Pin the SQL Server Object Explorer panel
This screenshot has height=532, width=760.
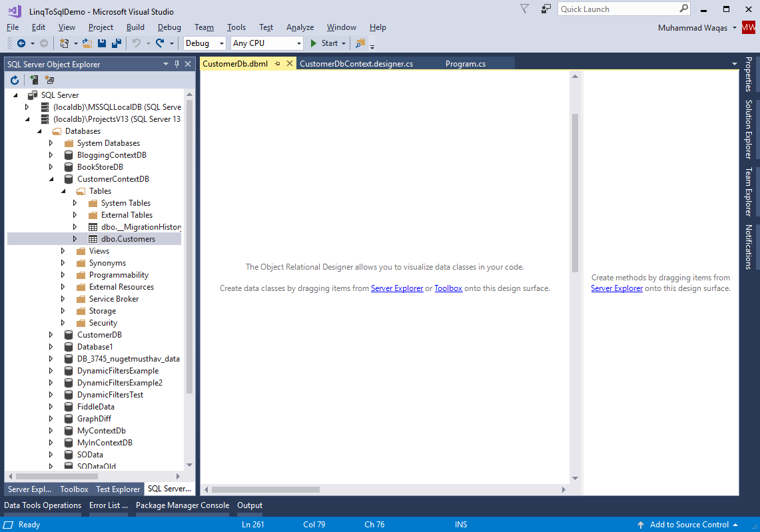point(177,64)
